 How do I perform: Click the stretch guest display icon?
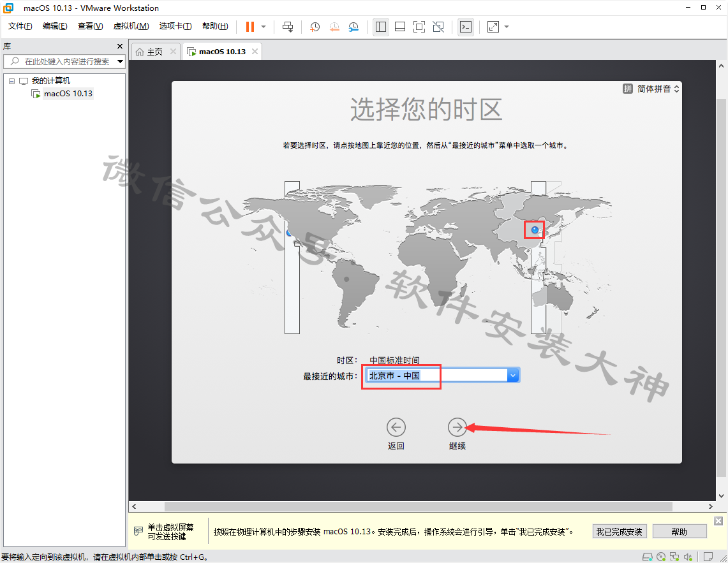coord(493,27)
